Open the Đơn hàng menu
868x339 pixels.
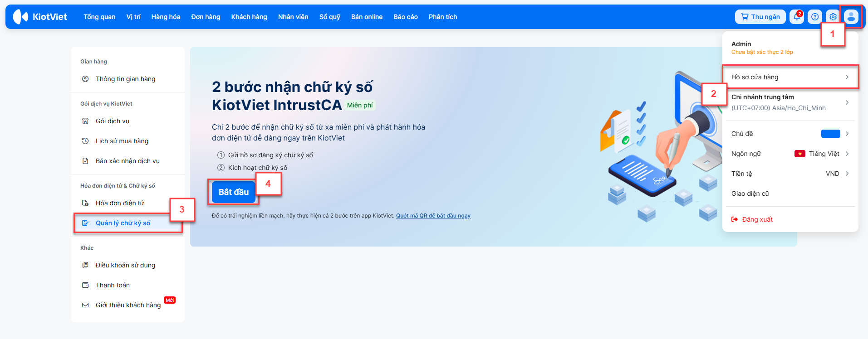click(206, 17)
